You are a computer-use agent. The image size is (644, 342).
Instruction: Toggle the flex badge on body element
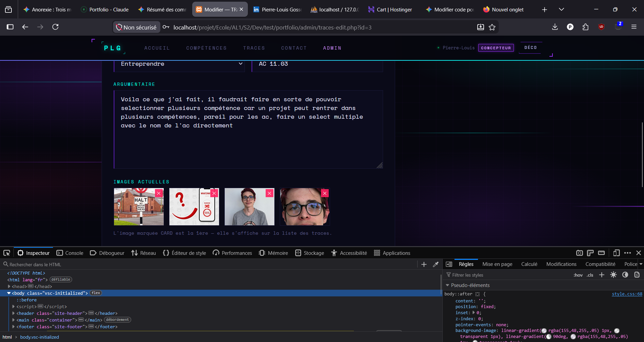coord(96,293)
